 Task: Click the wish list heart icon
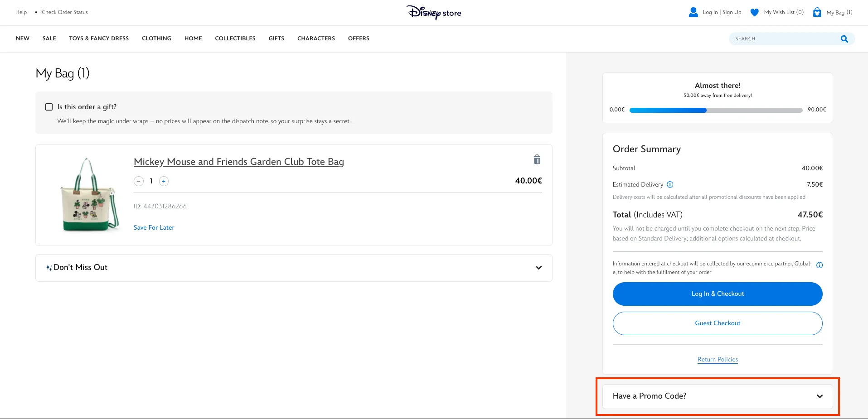(754, 12)
